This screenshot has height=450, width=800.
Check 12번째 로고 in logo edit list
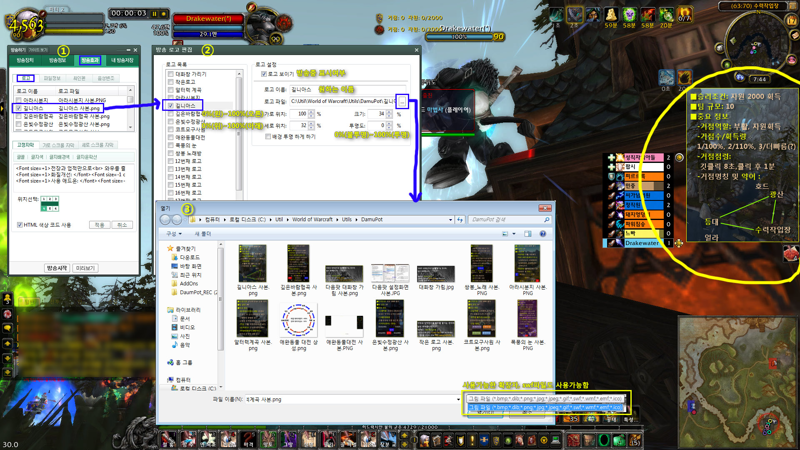click(x=170, y=161)
